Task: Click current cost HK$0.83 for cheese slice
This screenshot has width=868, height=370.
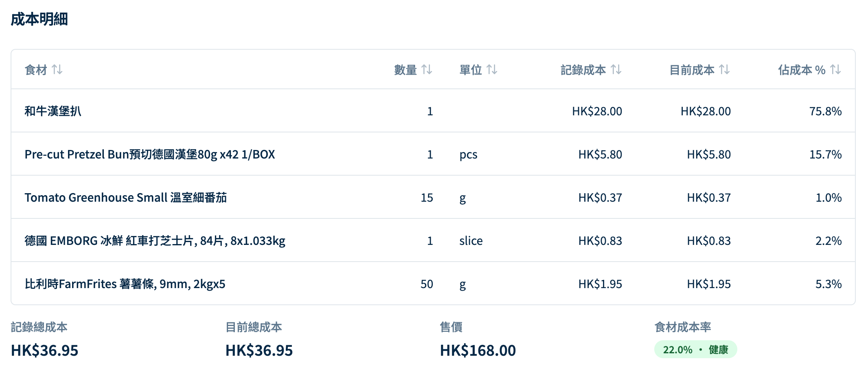Action: pos(709,241)
